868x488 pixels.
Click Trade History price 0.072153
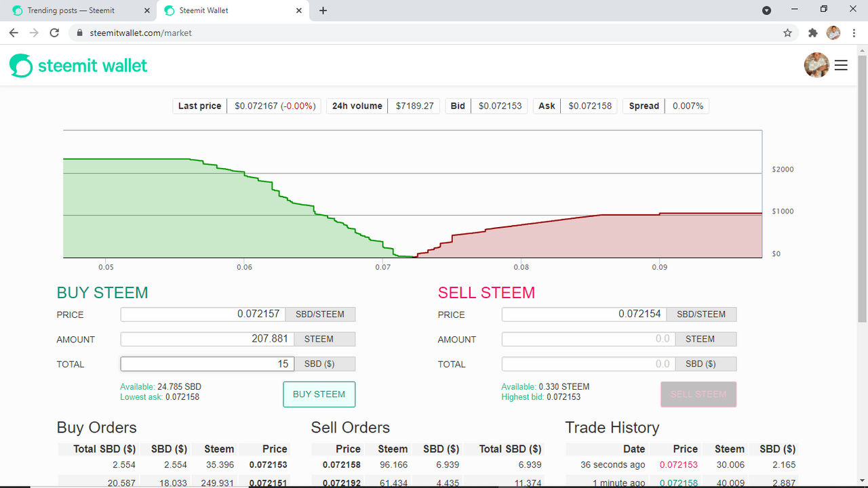(679, 465)
